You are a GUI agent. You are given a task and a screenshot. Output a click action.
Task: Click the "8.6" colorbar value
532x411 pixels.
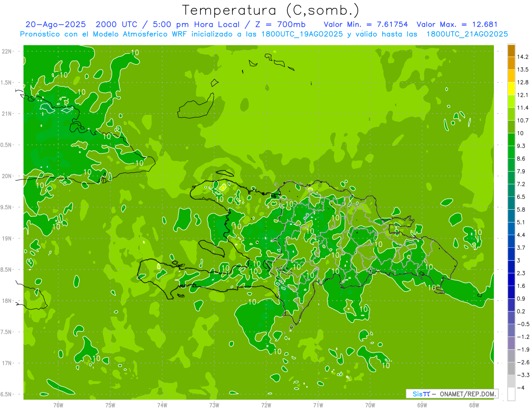pos(522,159)
